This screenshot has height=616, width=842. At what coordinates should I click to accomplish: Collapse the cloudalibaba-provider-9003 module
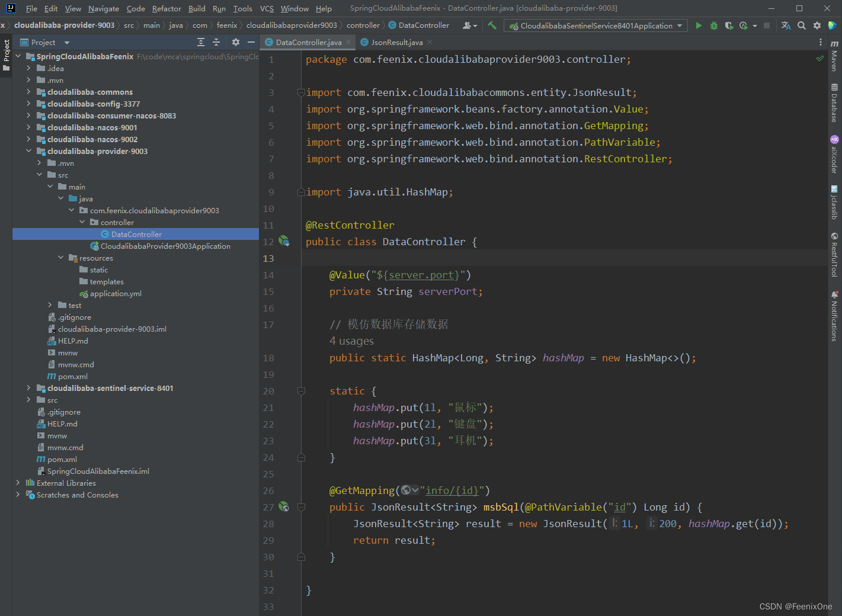pos(28,151)
